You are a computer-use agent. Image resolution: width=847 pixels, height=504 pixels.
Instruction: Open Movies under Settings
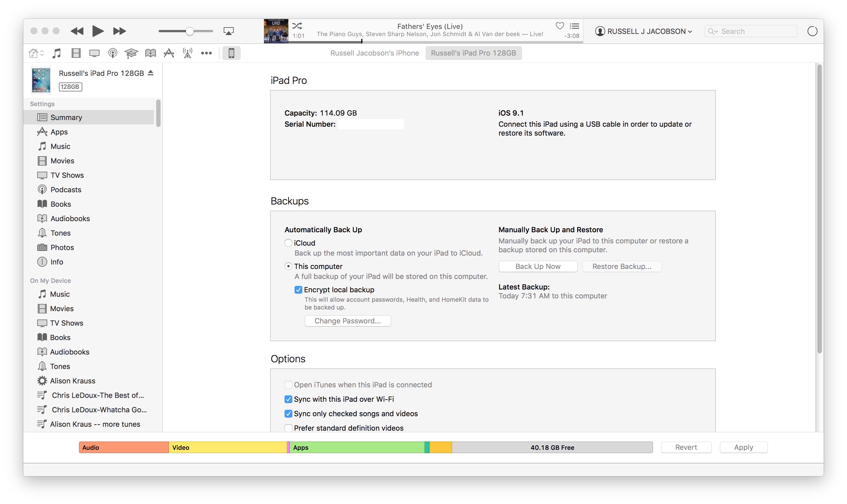point(89,161)
